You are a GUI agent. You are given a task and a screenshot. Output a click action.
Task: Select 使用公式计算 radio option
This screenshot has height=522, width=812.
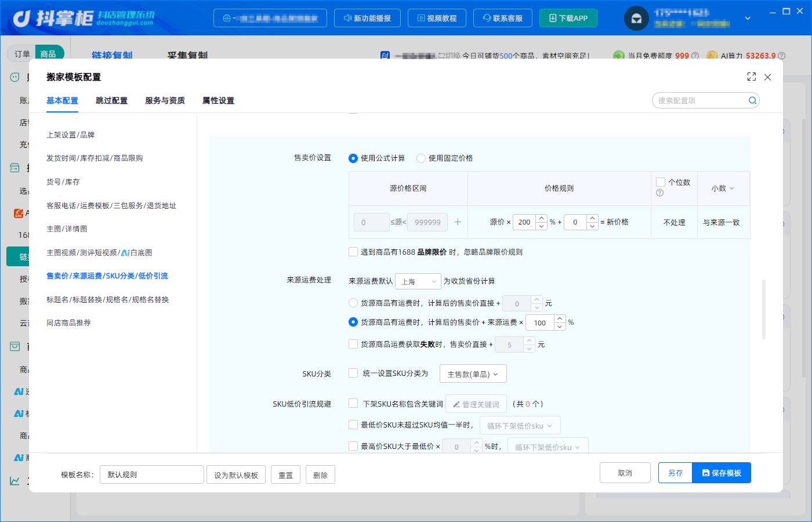353,158
